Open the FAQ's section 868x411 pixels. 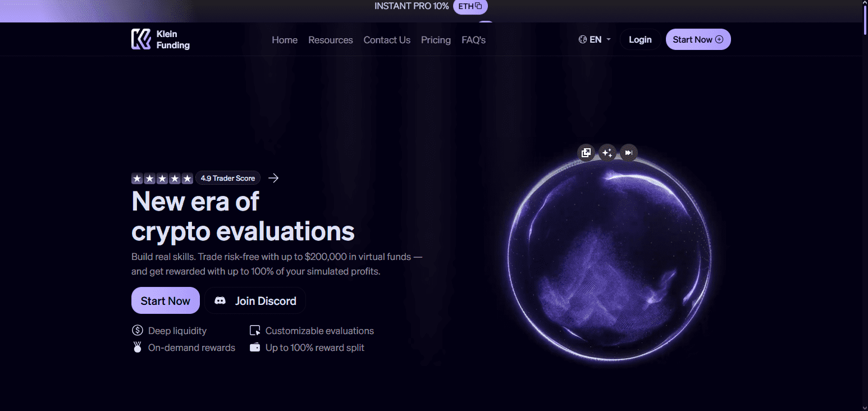pos(473,39)
